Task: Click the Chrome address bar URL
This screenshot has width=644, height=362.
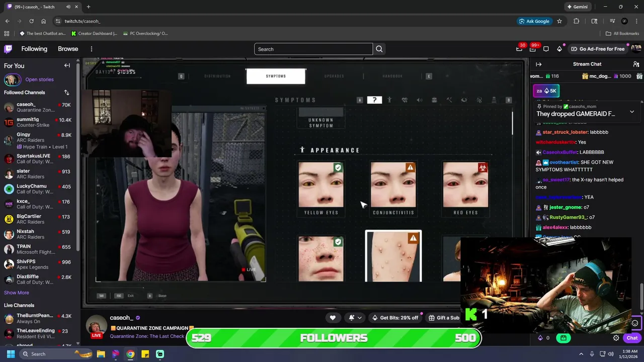Action: click(x=83, y=21)
